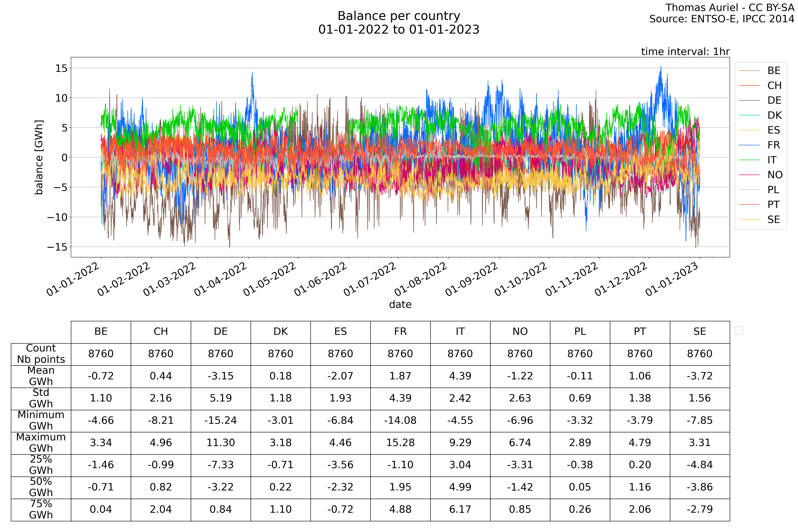The image size is (798, 532).
Task: Click the chart title Balance per country
Action: (x=399, y=16)
